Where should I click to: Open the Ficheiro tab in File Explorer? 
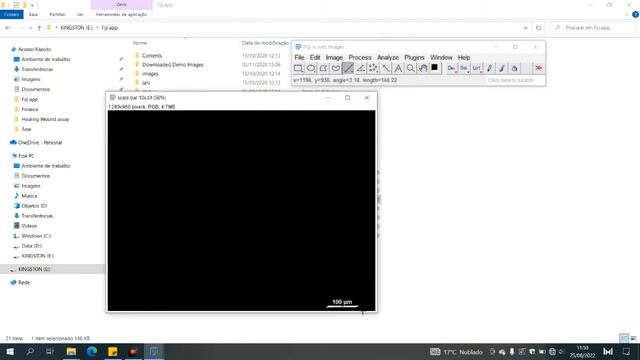point(12,14)
